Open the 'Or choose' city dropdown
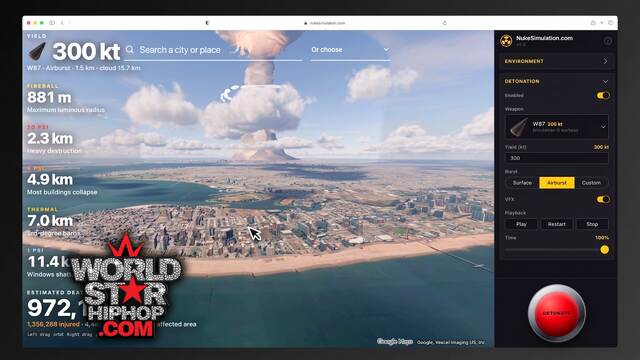This screenshot has height=360, width=640. pos(350,50)
